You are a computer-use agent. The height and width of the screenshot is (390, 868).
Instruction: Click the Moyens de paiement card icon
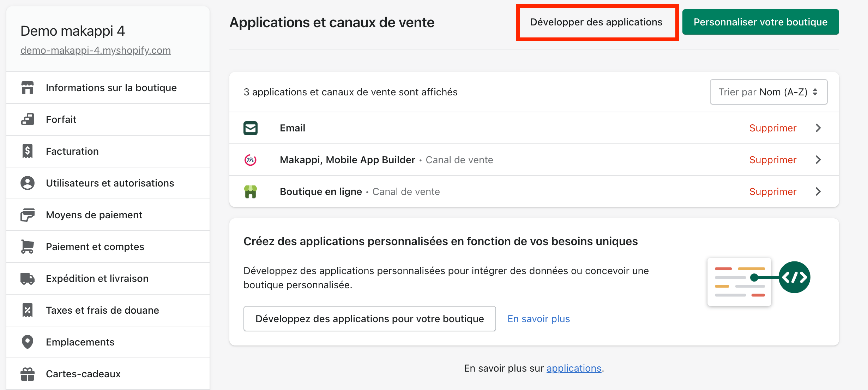[x=27, y=215]
